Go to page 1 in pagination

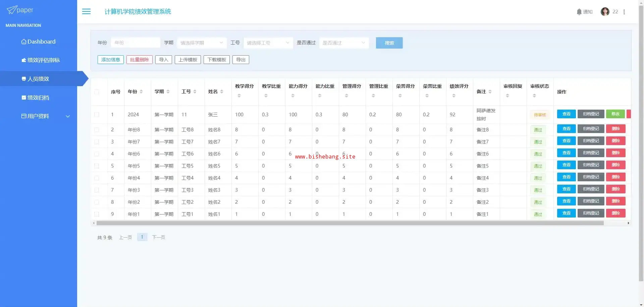(142, 237)
